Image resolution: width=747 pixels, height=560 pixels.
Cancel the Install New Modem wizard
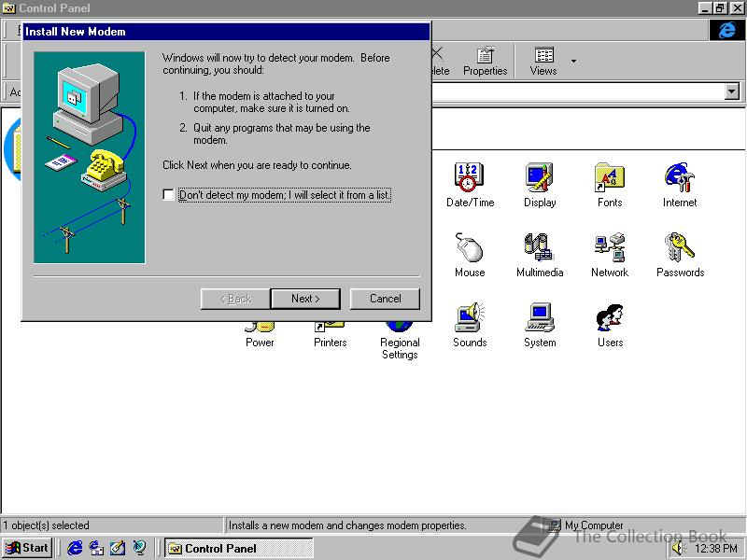tap(385, 299)
